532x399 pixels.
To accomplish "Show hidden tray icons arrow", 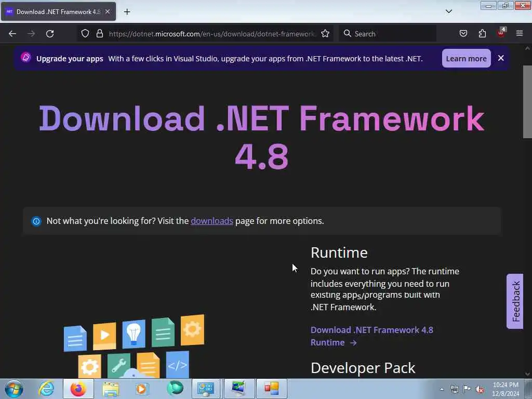I will click(442, 389).
